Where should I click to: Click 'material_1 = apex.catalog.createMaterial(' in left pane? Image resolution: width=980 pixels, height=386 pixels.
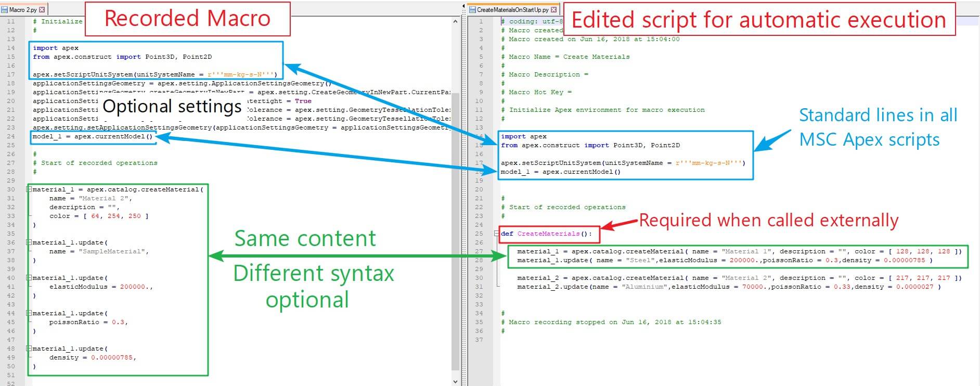pyautogui.click(x=118, y=189)
